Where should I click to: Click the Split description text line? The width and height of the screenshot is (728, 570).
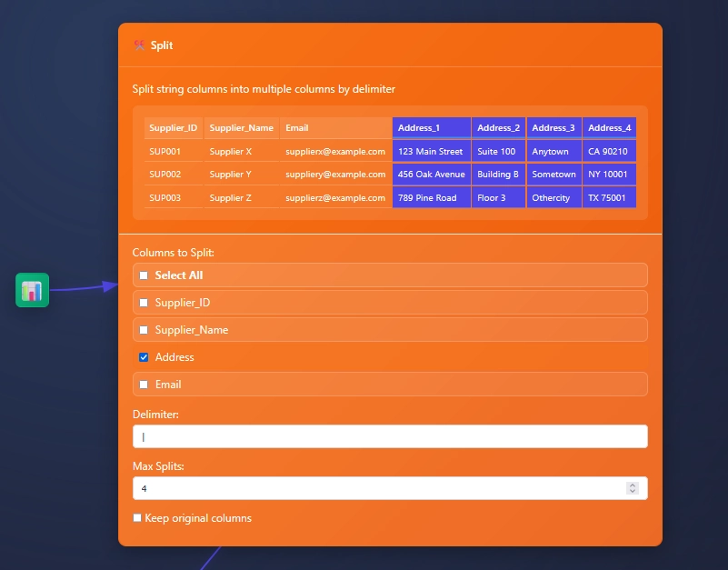264,89
